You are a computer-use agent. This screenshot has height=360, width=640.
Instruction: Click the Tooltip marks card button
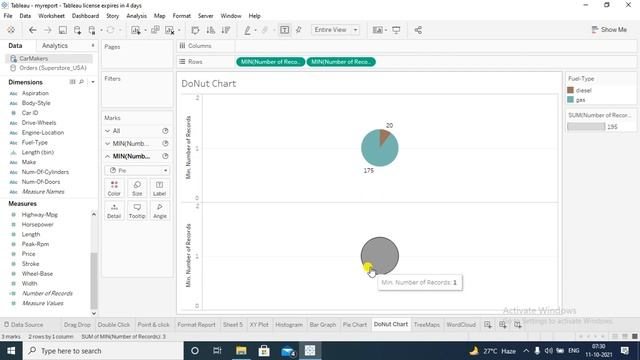tap(137, 211)
